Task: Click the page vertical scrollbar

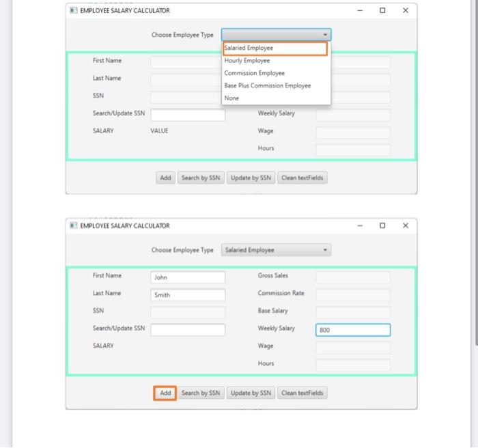Action: pyautogui.click(x=476, y=173)
